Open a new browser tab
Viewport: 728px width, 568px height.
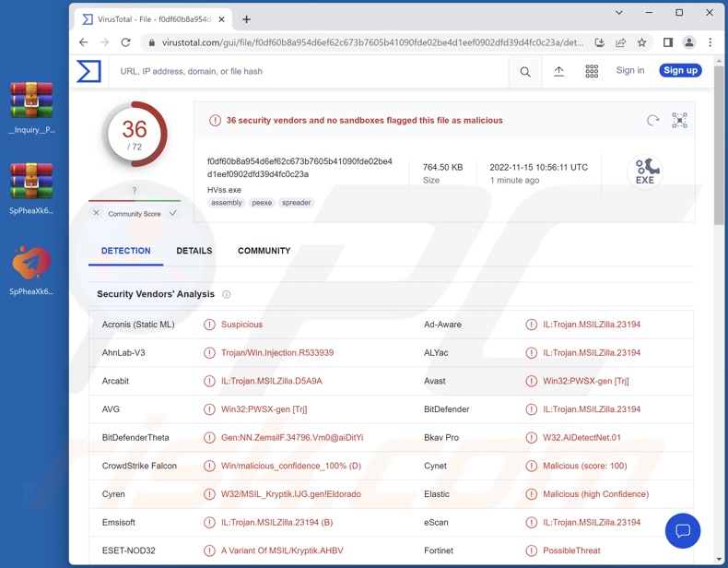pos(247,19)
